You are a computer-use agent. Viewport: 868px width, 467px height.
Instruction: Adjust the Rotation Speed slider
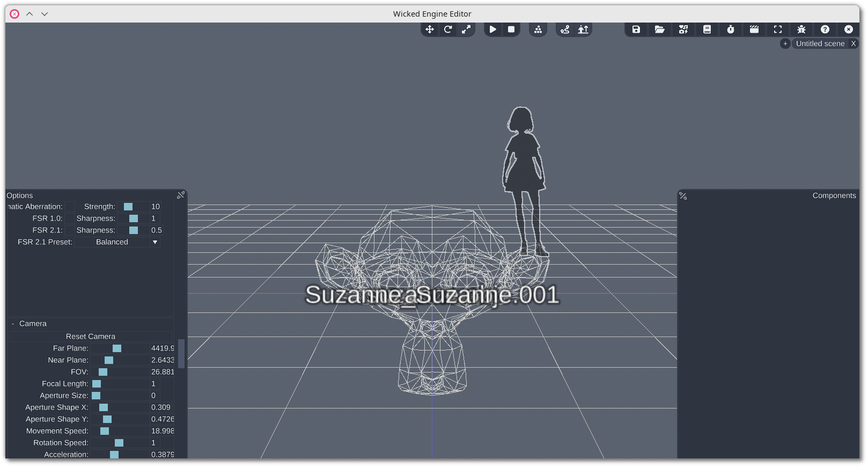pyautogui.click(x=120, y=443)
